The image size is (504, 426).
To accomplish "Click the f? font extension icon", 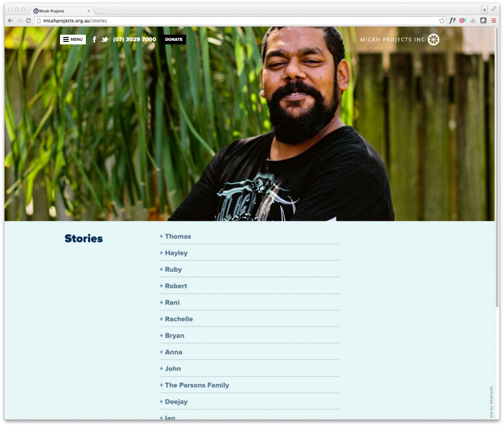I will pos(452,21).
